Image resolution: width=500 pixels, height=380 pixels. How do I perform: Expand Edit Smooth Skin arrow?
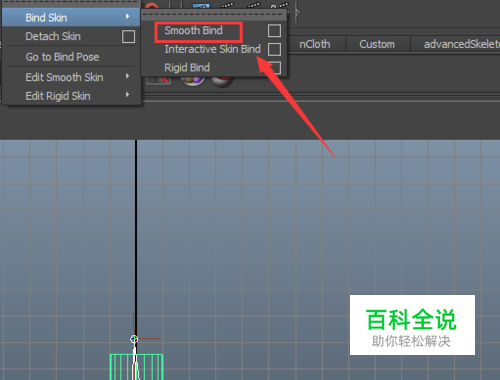tap(127, 76)
